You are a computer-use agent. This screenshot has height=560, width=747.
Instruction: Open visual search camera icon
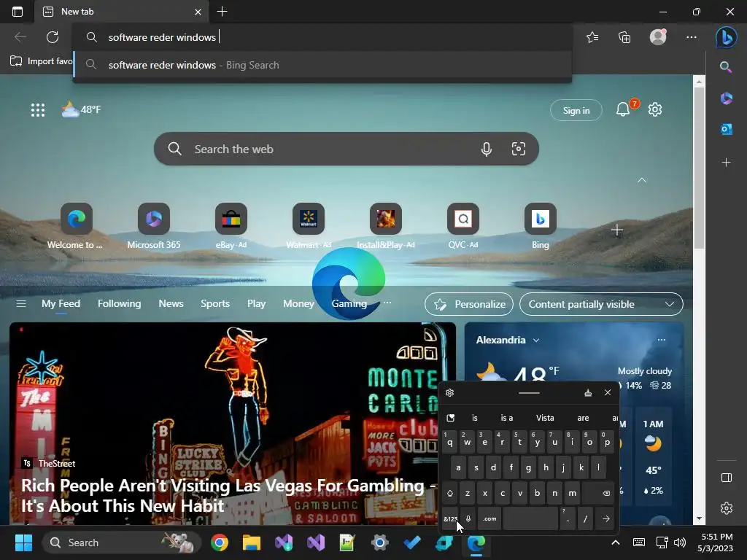coord(519,149)
